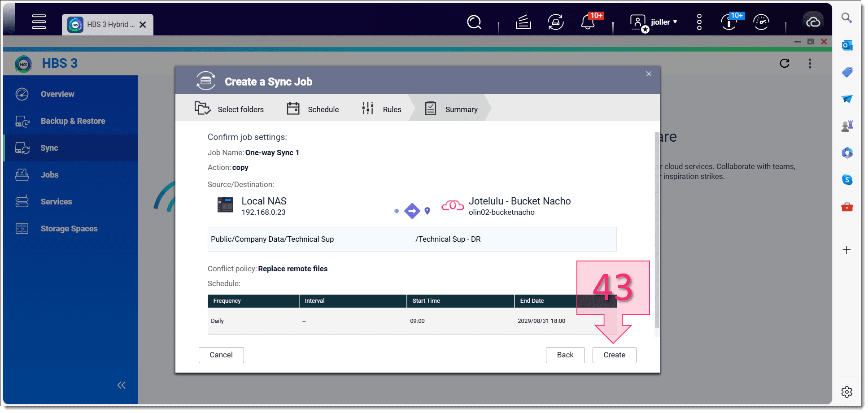The width and height of the screenshot is (868, 413).
Task: Select Sync in the sidebar
Action: tap(70, 148)
